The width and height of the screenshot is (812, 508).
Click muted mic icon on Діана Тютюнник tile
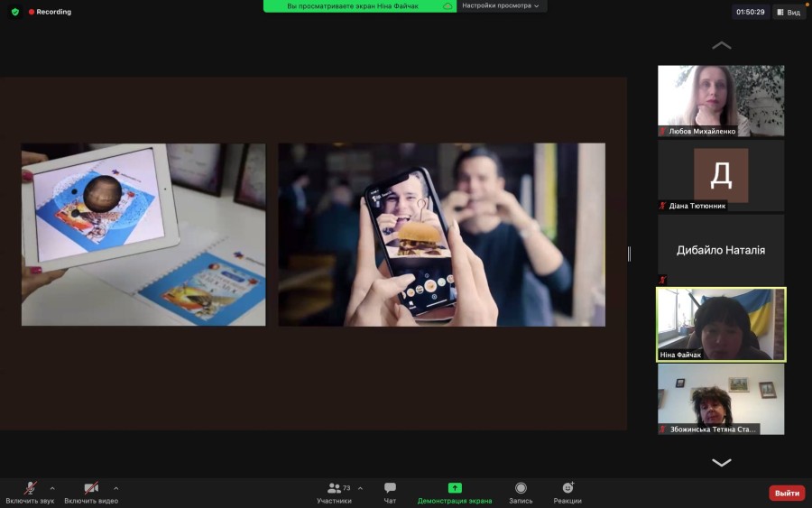(662, 206)
